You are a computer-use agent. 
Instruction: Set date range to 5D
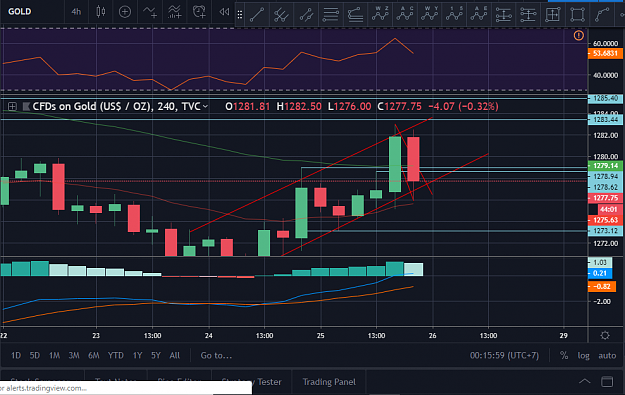pyautogui.click(x=35, y=356)
